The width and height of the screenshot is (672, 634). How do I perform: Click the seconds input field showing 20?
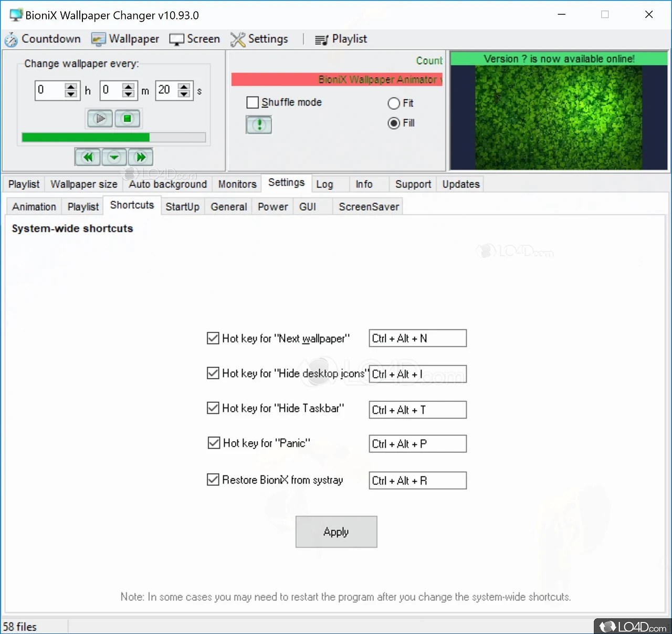click(167, 90)
